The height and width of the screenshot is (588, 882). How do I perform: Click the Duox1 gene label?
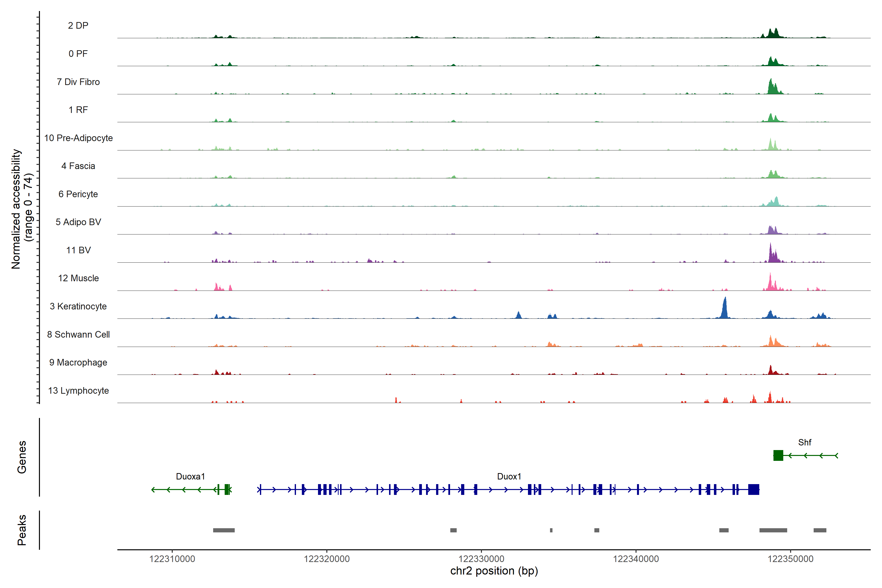coord(509,477)
